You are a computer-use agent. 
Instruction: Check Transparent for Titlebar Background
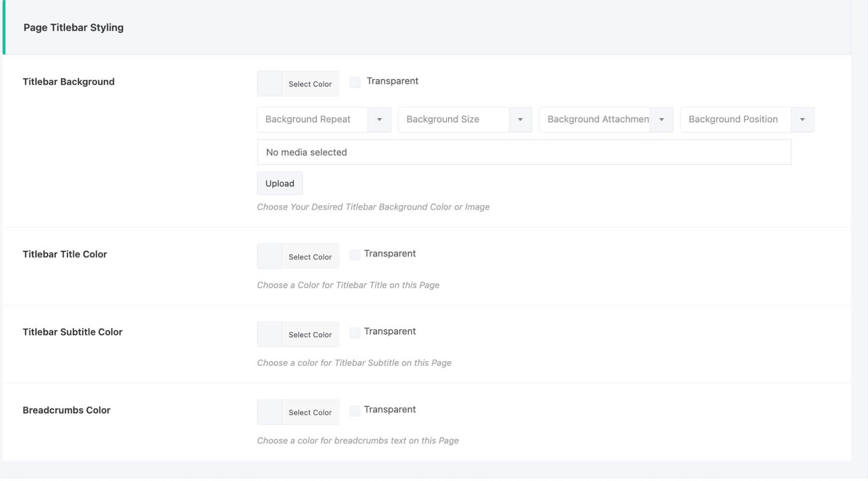(355, 82)
